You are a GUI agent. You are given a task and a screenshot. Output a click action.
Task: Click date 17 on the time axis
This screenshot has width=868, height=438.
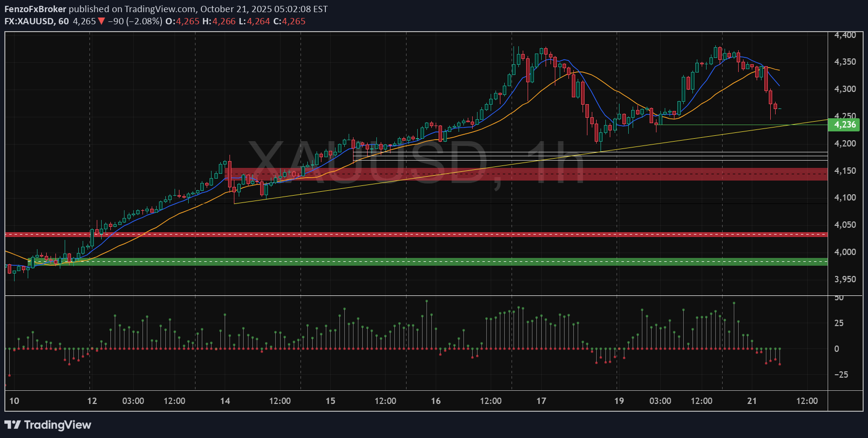click(541, 401)
